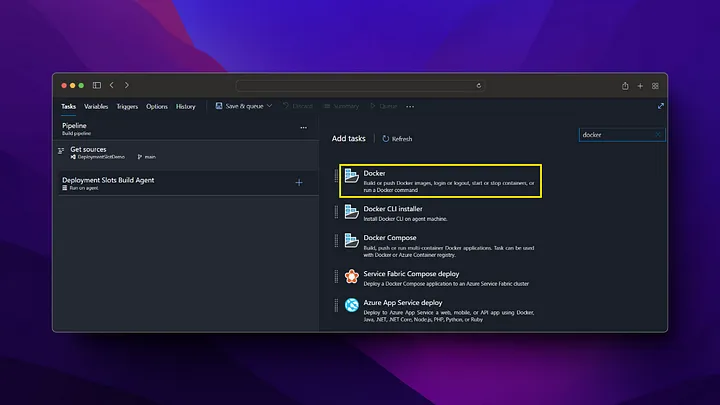Click the Docker CLI installer icon

[351, 212]
